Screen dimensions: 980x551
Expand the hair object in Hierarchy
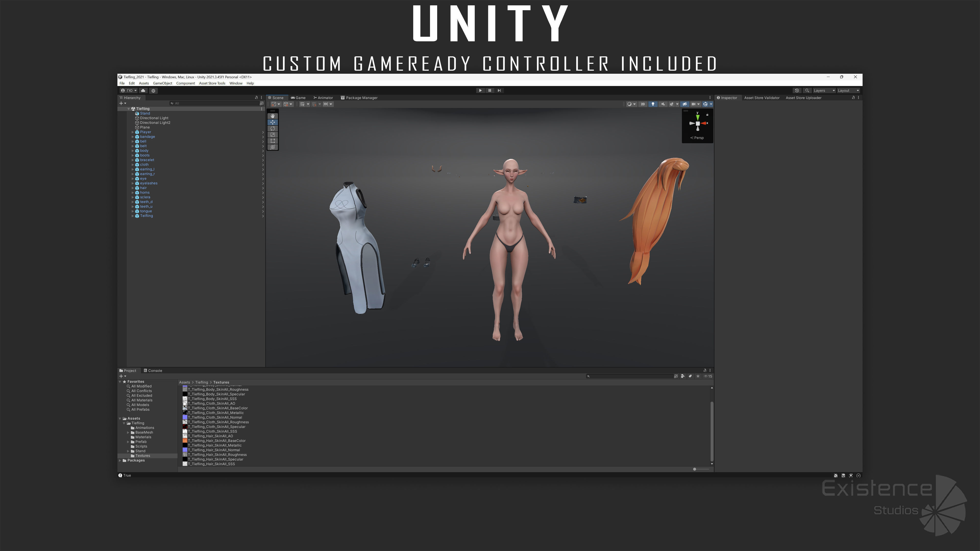click(133, 188)
